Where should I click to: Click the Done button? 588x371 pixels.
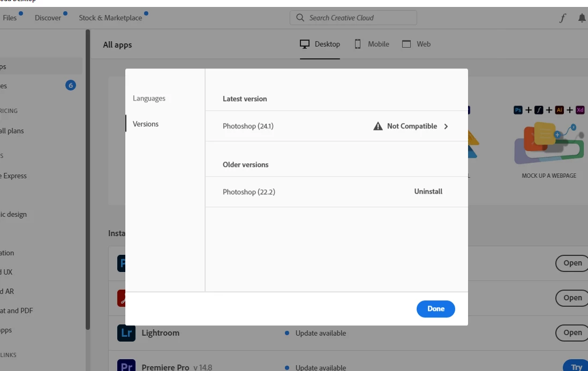tap(435, 309)
